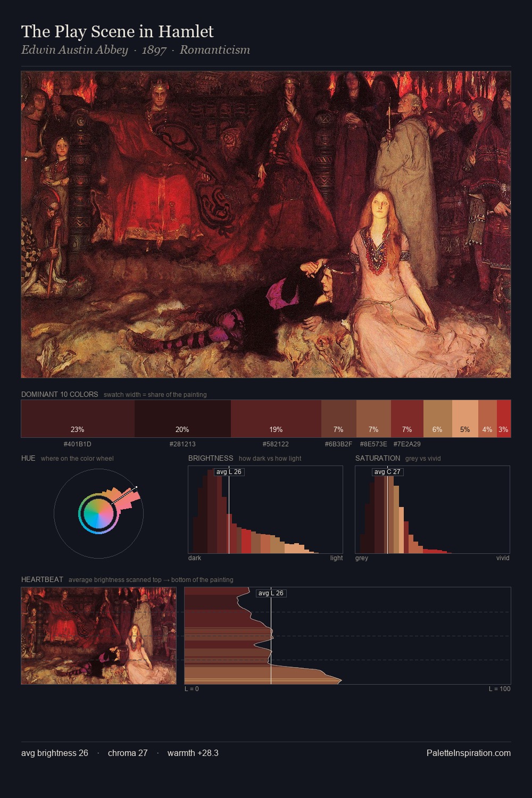Screen dimensions: 532x798
Task: Click the "avg brightness 26" footer stat
Action: coord(55,753)
